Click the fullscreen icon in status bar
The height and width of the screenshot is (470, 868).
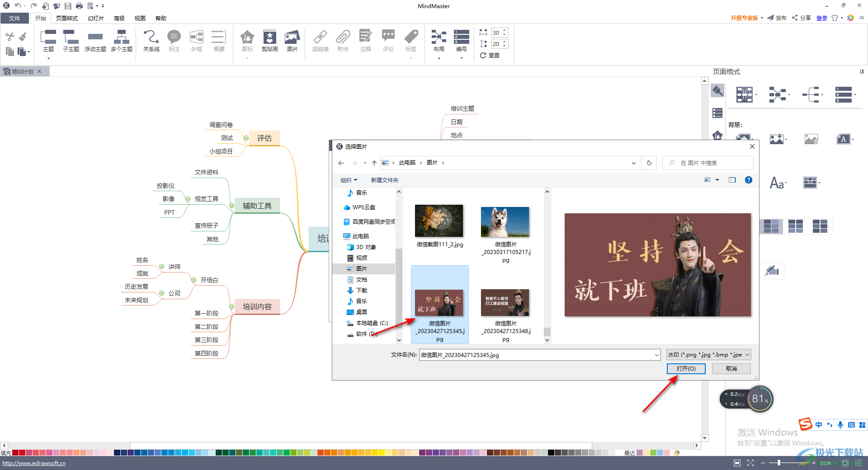(x=750, y=463)
